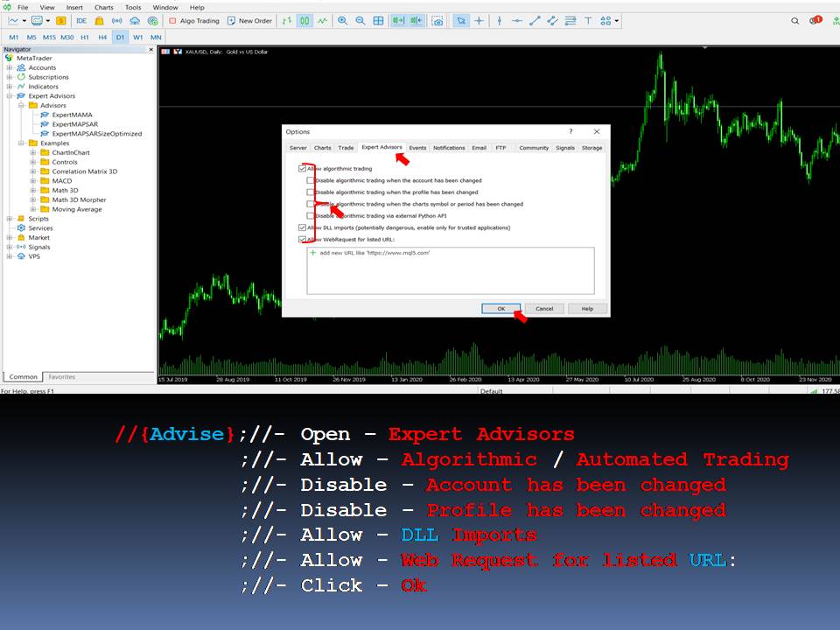Click the search magnifier icon at top right
840x630 pixels.
(x=794, y=20)
